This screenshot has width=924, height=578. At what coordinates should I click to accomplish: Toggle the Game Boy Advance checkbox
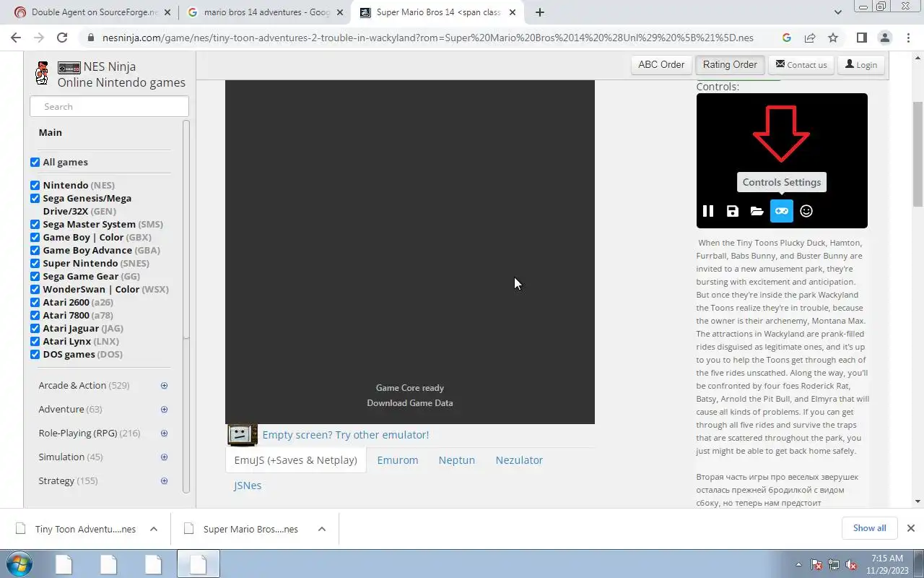pos(35,251)
